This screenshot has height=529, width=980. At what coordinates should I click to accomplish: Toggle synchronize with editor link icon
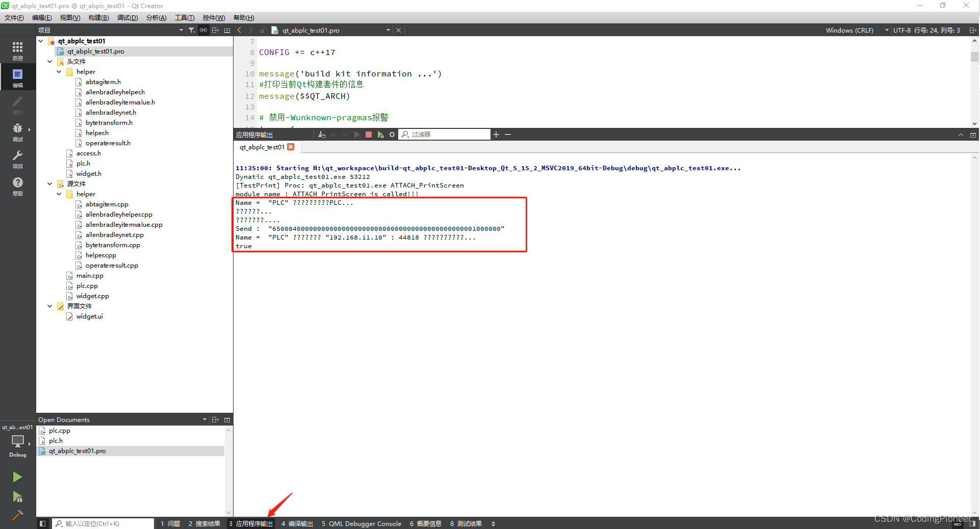(x=203, y=30)
